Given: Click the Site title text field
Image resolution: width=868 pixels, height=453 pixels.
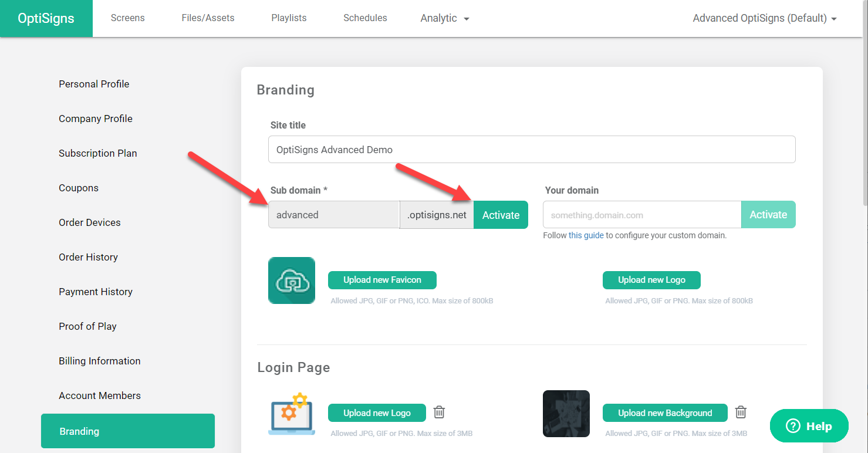Looking at the screenshot, I should tap(532, 150).
